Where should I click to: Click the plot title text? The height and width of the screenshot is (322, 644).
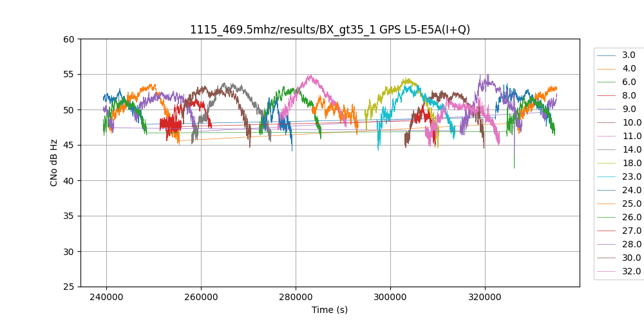(334, 30)
